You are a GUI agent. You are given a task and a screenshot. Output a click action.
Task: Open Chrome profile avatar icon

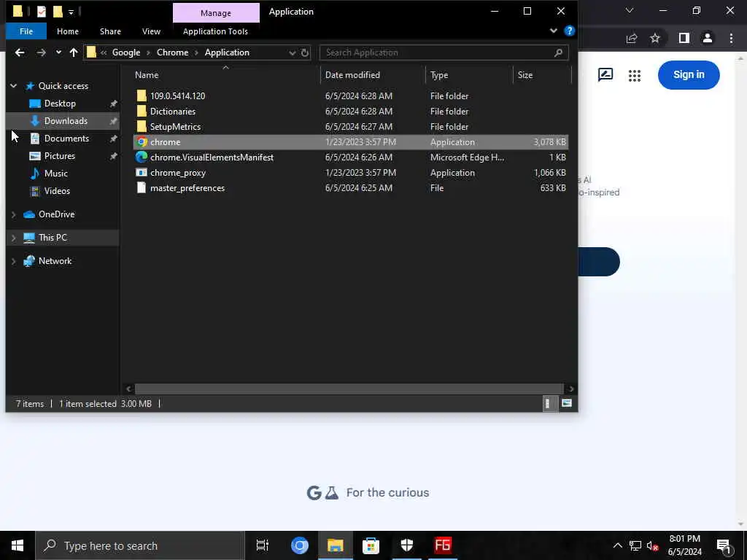(x=708, y=38)
